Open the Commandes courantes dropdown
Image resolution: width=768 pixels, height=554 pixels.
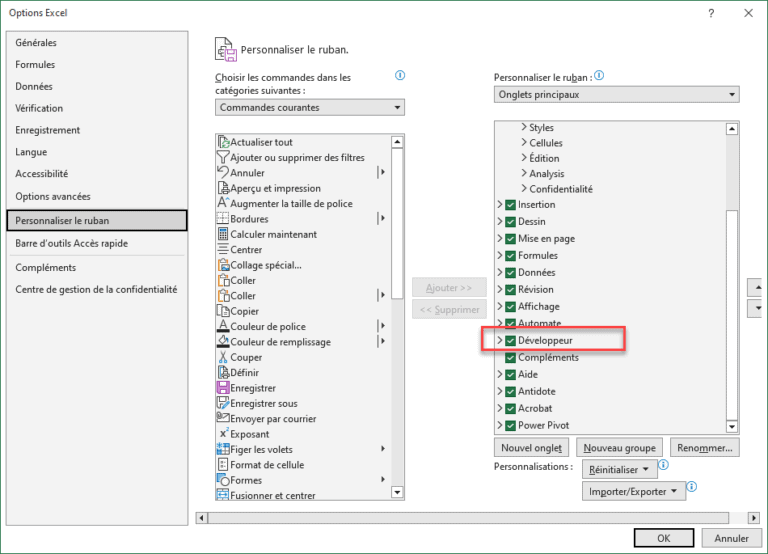pos(310,107)
